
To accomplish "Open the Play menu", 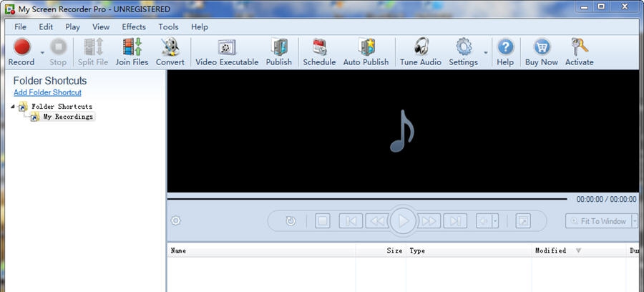I will pyautogui.click(x=73, y=26).
